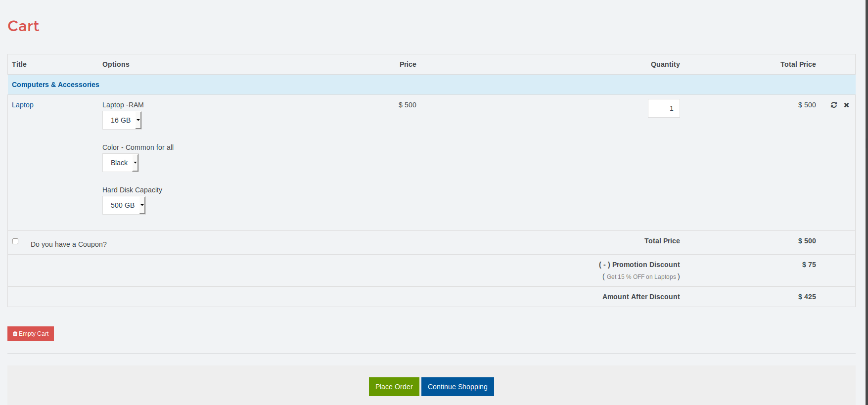Click the $ 425 amount after discount

click(x=807, y=297)
